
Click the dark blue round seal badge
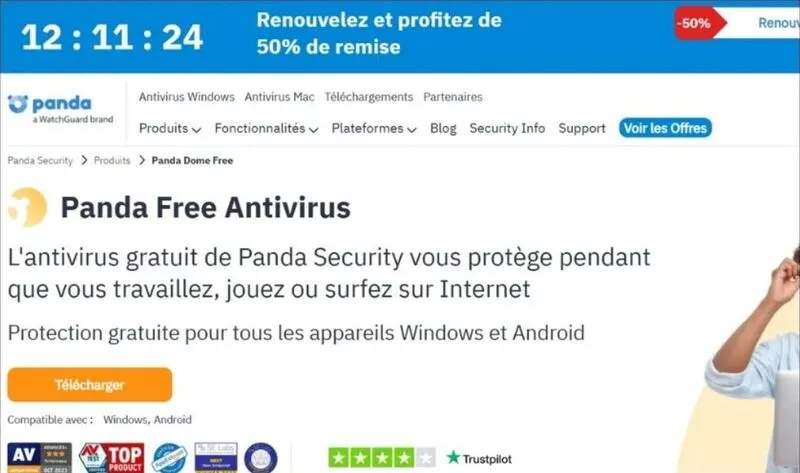tap(261, 458)
